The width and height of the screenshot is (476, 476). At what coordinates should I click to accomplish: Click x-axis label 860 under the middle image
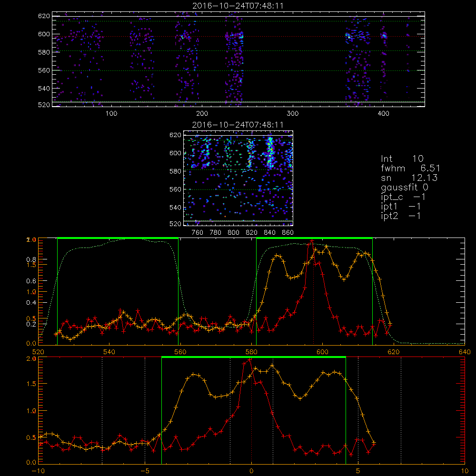(288, 233)
